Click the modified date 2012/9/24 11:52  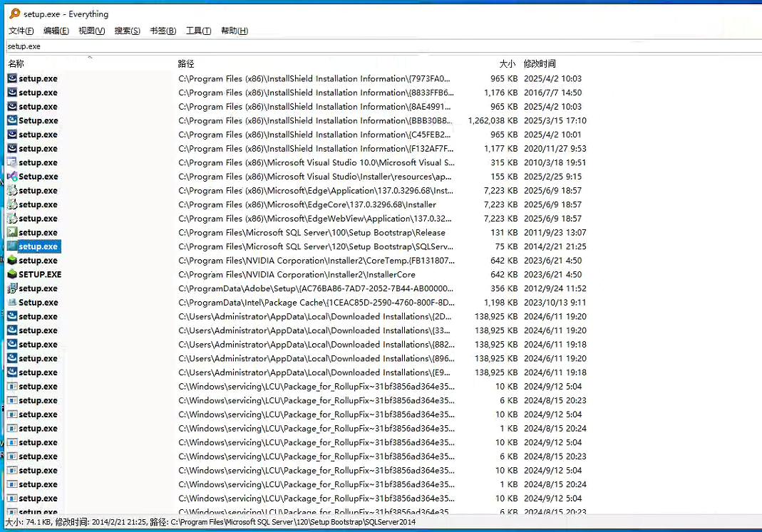[555, 288]
